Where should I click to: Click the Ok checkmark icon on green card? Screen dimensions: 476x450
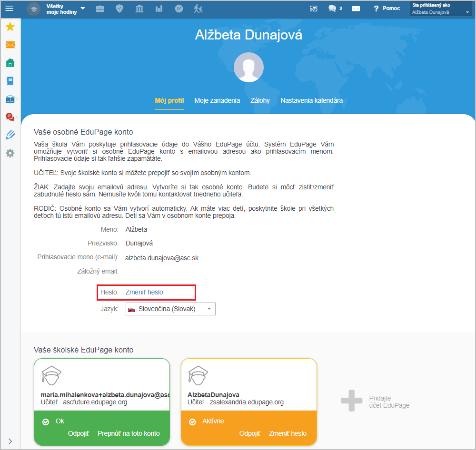[46, 422]
